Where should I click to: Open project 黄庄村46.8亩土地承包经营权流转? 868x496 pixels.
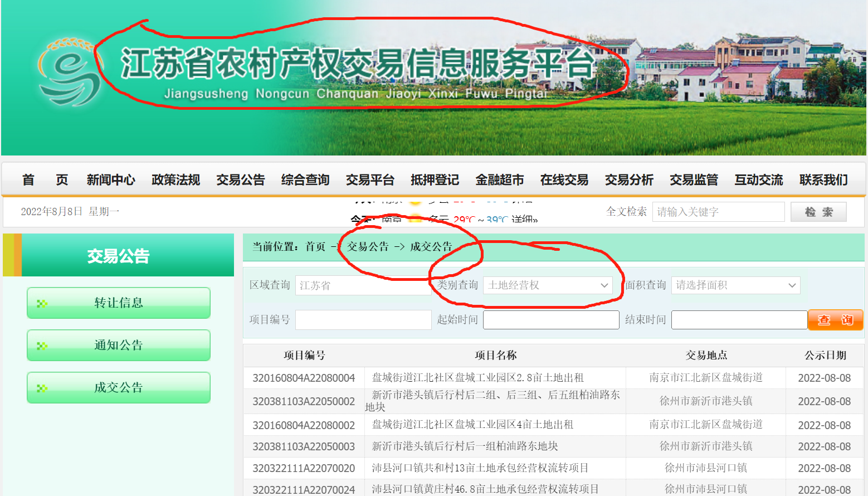click(485, 489)
